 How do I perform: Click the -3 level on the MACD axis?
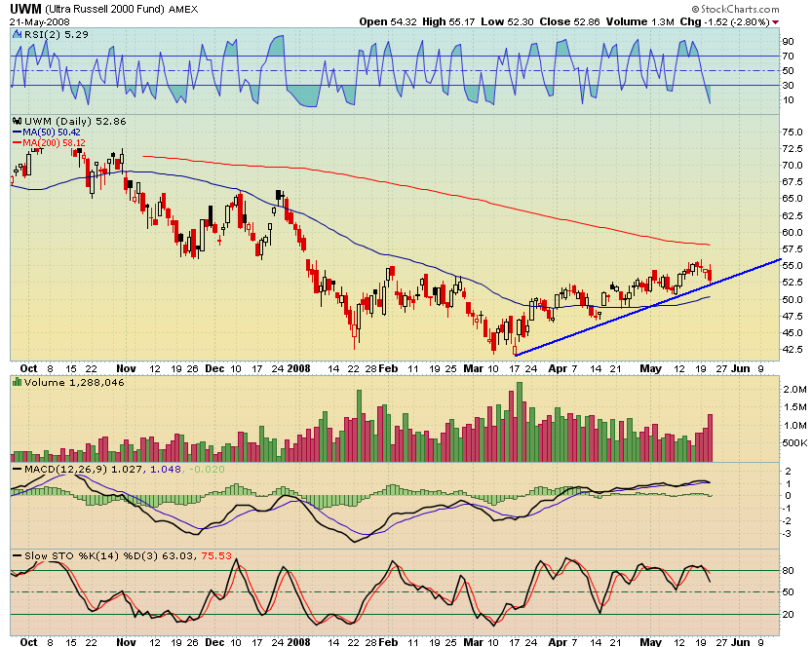coord(788,534)
